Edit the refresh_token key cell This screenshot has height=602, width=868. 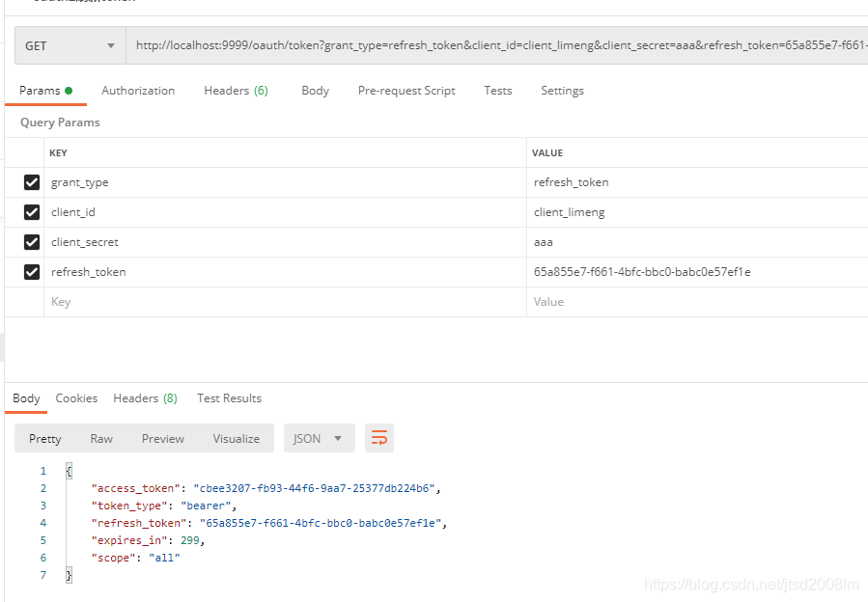tap(285, 272)
